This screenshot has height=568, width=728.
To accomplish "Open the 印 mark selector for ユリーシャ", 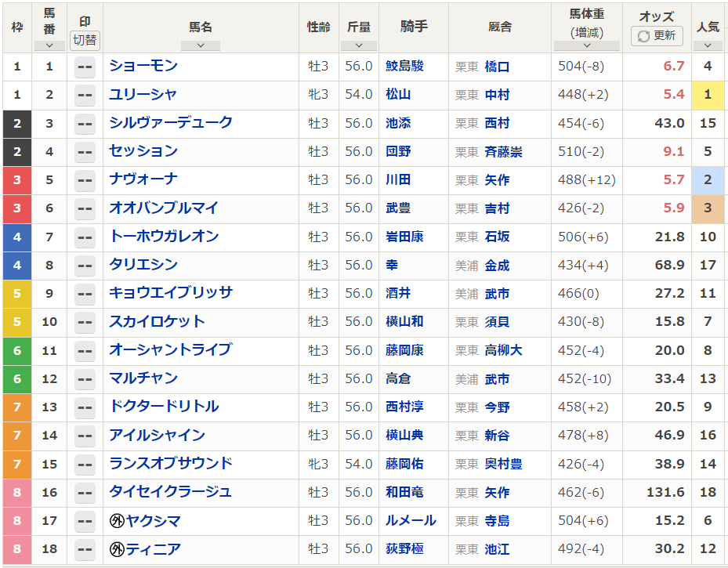I will coord(85,95).
